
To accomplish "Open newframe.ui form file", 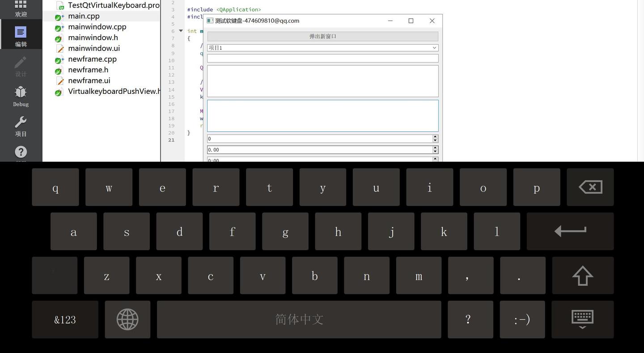I will (x=89, y=80).
